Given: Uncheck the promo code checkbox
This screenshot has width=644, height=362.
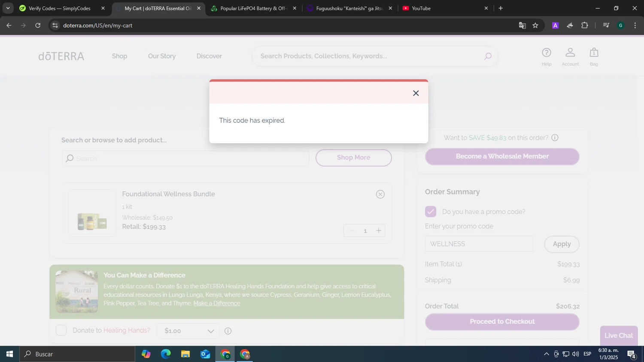Looking at the screenshot, I should click(x=431, y=211).
